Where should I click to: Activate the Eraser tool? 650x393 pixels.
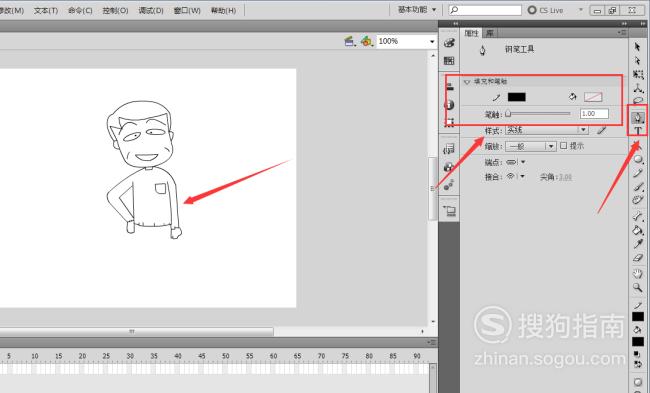tap(638, 258)
